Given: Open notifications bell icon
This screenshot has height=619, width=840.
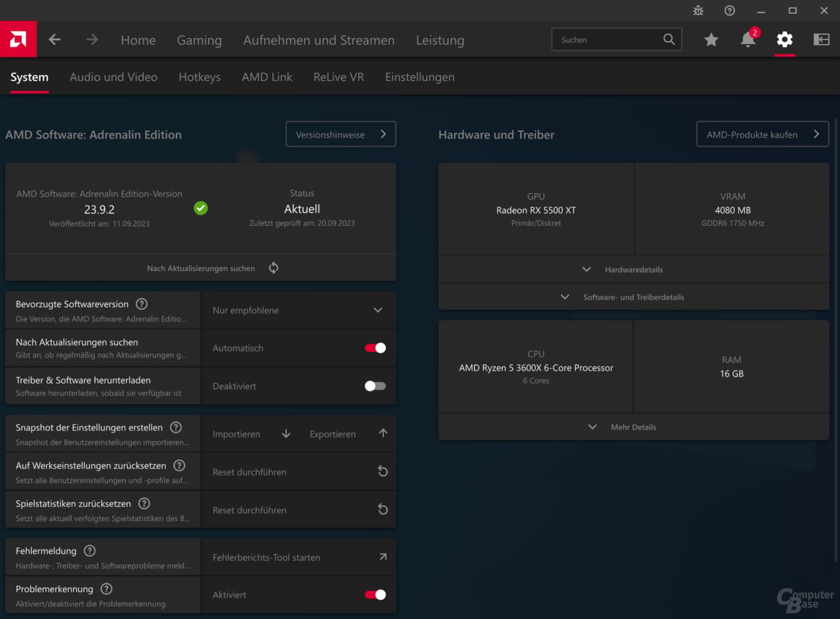Looking at the screenshot, I should pos(748,40).
